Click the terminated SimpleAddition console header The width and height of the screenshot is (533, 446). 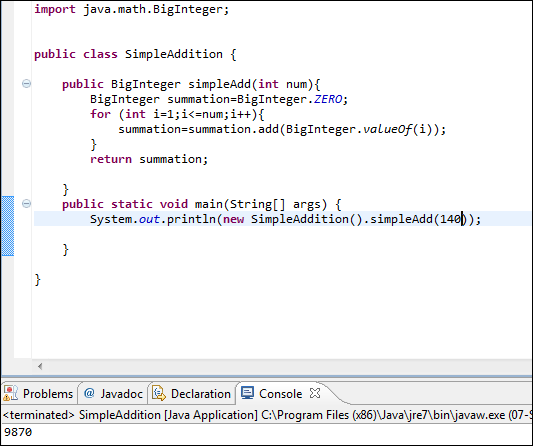tap(266, 415)
